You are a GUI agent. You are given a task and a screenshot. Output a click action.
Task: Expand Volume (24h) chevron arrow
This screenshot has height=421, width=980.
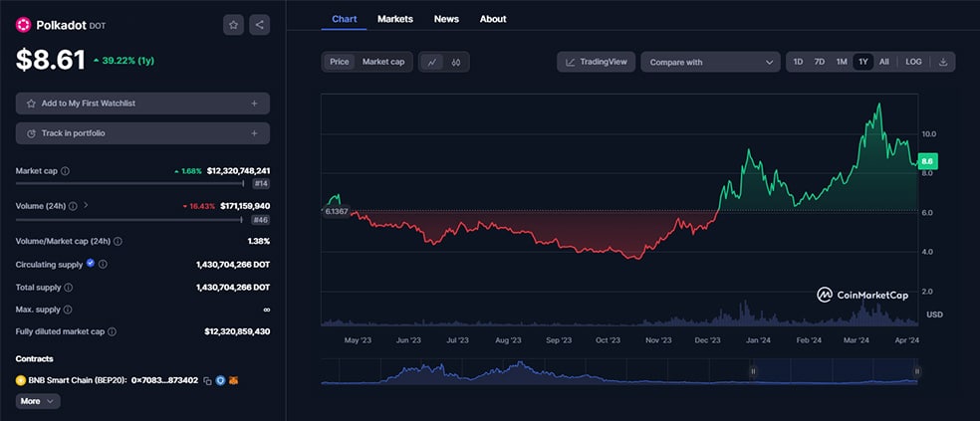(87, 205)
